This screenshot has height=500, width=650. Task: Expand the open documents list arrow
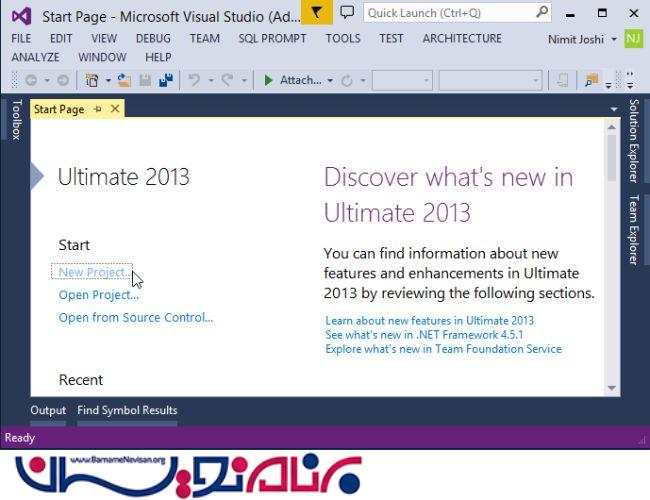[x=613, y=109]
